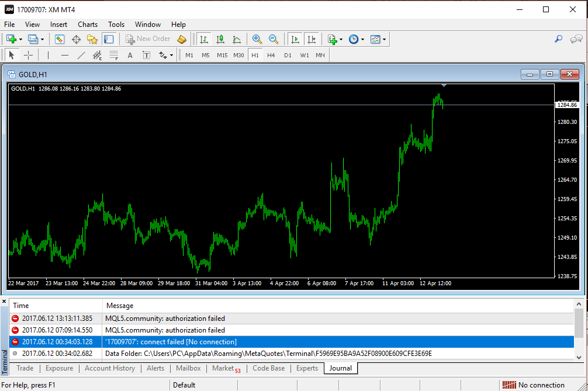588x391 pixels.
Task: Open the Profiles icon in the toolbar
Action: 33,39
